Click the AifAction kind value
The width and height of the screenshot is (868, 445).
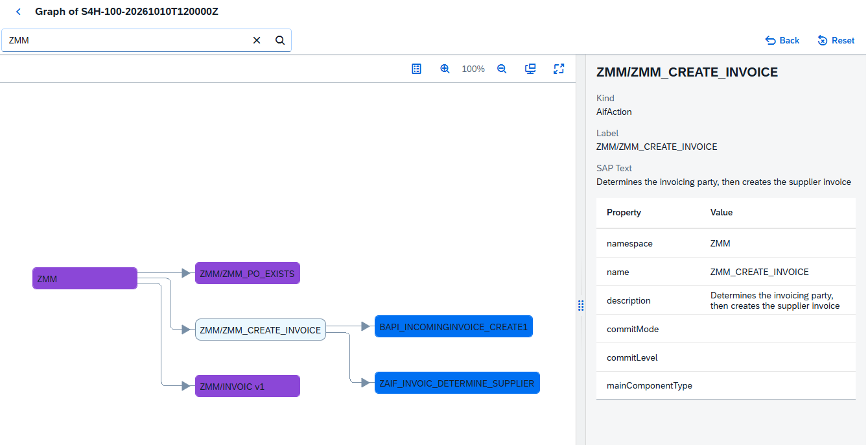click(x=614, y=112)
